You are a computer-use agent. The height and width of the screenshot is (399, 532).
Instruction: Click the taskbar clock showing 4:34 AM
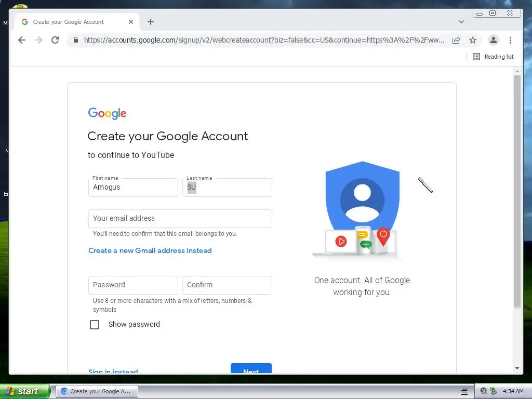pyautogui.click(x=513, y=391)
